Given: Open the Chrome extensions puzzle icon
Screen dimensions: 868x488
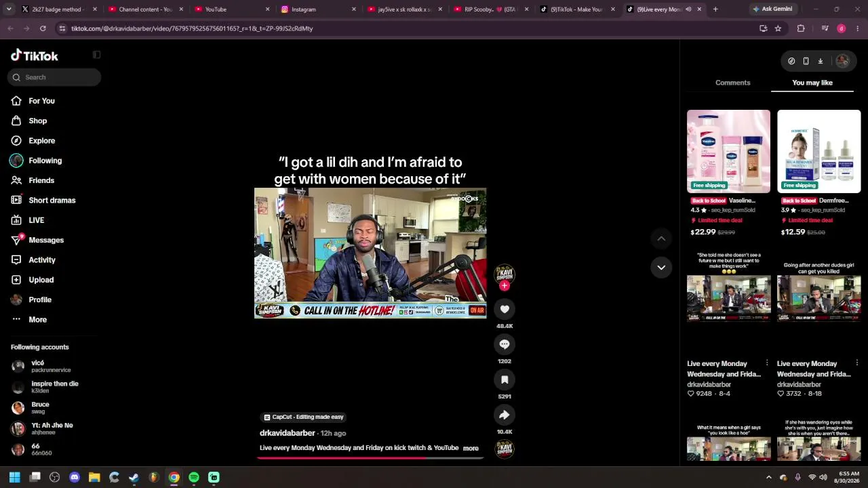Looking at the screenshot, I should click(801, 28).
